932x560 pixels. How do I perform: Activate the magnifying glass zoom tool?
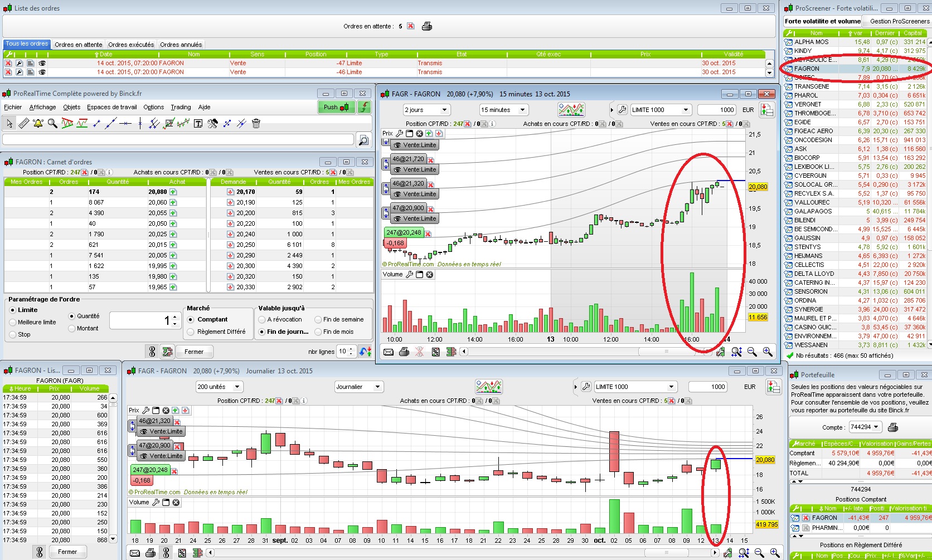coord(52,124)
